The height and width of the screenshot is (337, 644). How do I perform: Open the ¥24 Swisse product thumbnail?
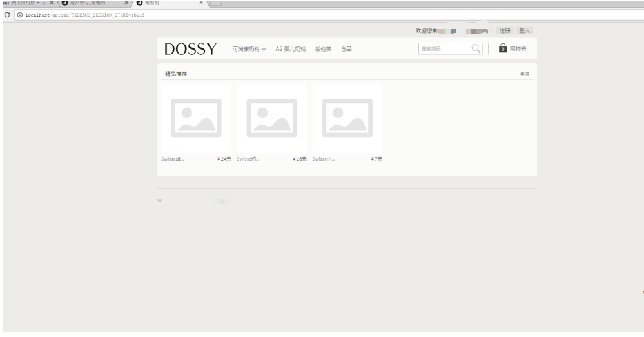[197, 118]
